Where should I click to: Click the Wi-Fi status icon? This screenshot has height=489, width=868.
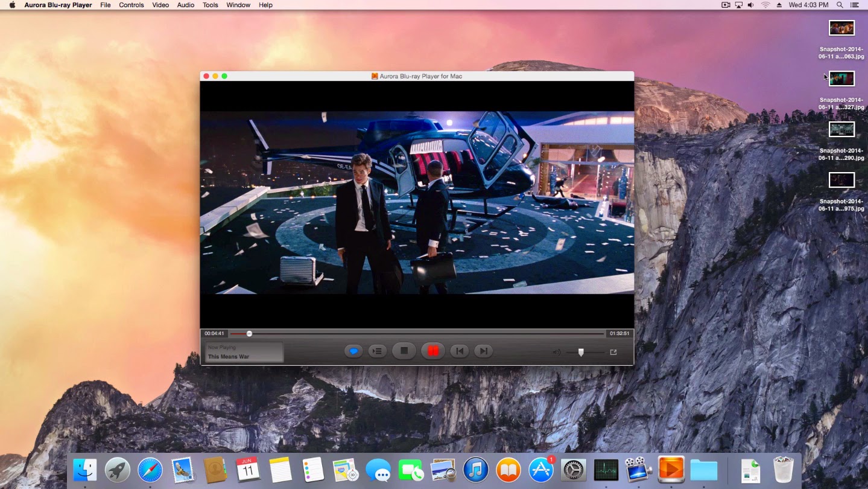pos(765,5)
